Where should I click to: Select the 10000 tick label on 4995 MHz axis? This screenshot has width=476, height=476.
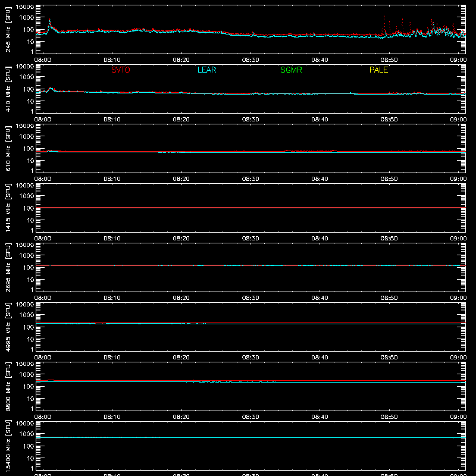click(x=25, y=305)
